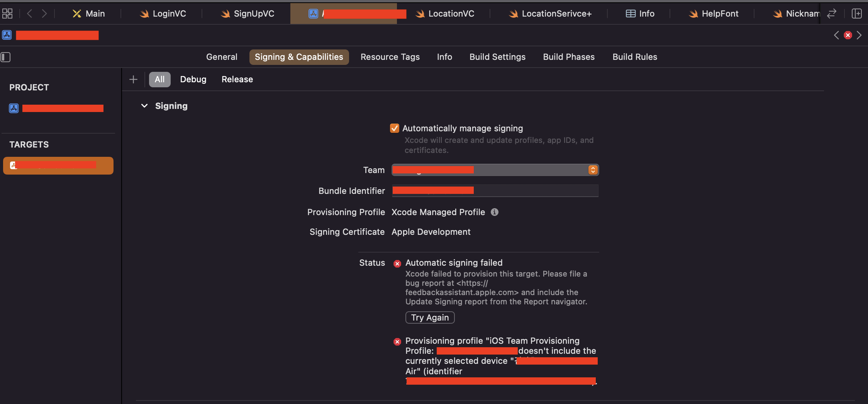This screenshot has height=404, width=868.
Task: Select the Debug configuration filter
Action: 193,79
